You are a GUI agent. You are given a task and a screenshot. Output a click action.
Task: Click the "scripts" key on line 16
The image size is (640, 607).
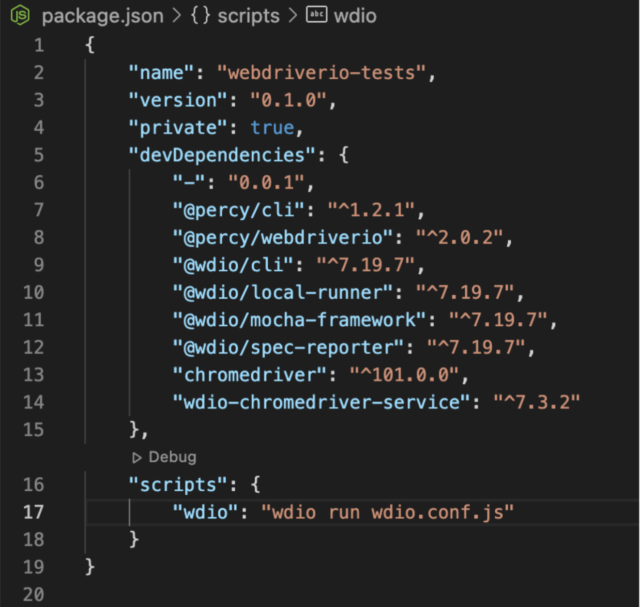tap(178, 485)
